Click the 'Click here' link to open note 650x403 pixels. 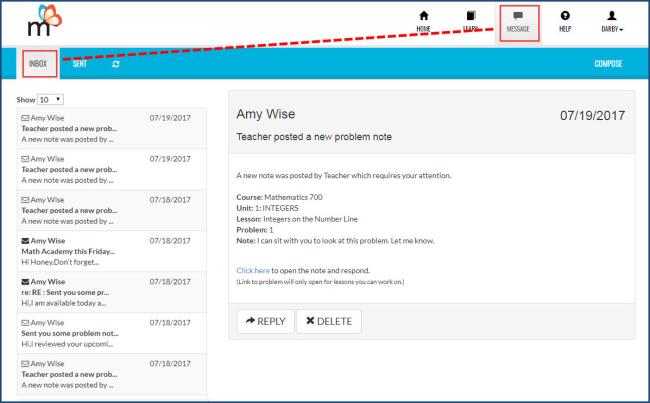[x=253, y=270]
